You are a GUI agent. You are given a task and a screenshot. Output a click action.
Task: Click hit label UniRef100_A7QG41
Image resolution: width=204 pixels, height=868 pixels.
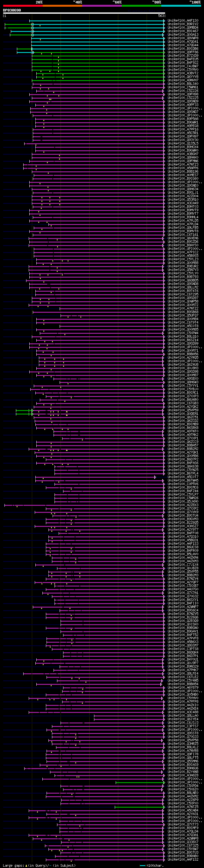point(183,41)
